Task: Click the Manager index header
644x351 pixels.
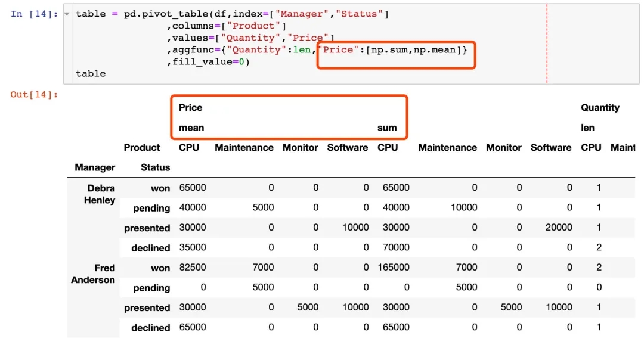Action: [95, 167]
